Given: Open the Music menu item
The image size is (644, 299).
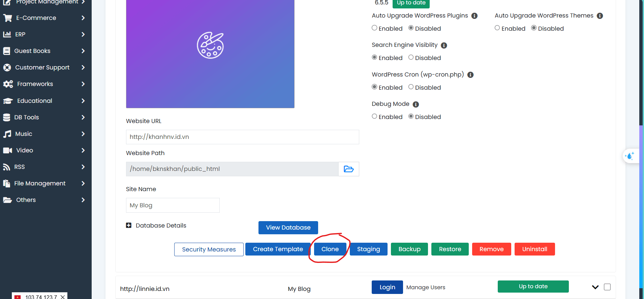Looking at the screenshot, I should [46, 134].
